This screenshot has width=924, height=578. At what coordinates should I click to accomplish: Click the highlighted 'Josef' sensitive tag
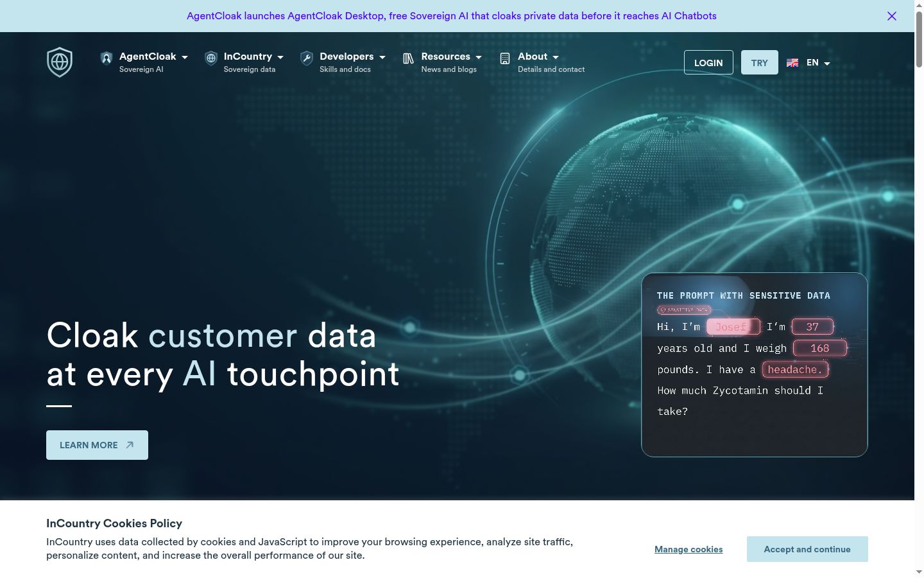click(x=733, y=327)
